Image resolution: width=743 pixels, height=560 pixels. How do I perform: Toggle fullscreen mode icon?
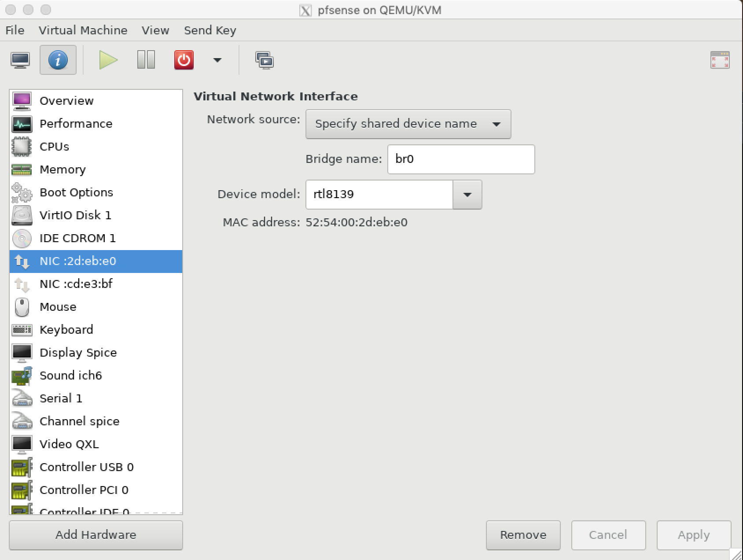point(720,60)
